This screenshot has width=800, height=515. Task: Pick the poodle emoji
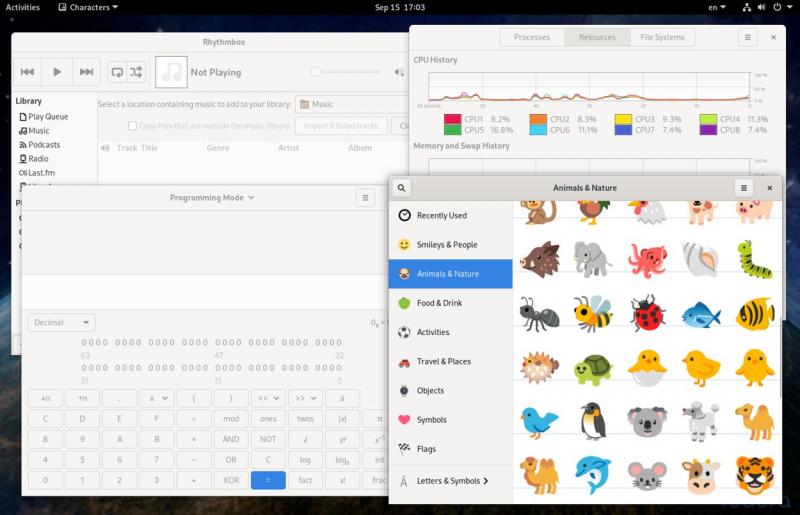[x=701, y=421]
